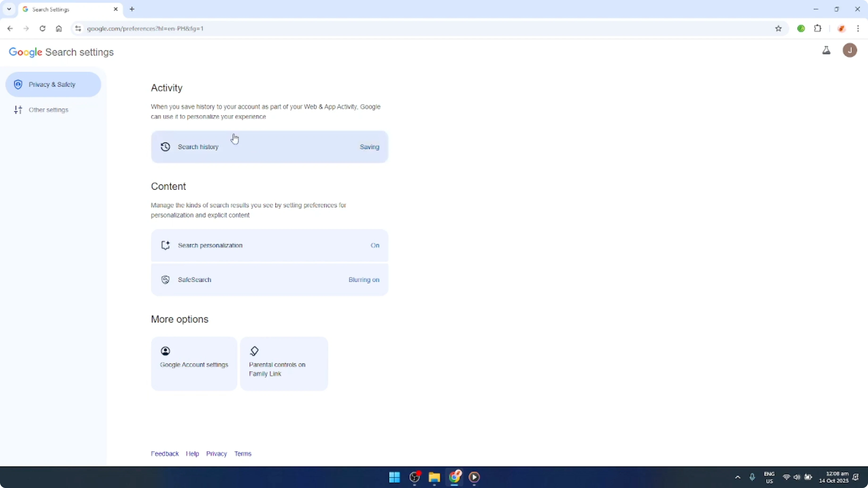Expand hidden icons in the system tray
868x488 pixels.
click(737, 477)
